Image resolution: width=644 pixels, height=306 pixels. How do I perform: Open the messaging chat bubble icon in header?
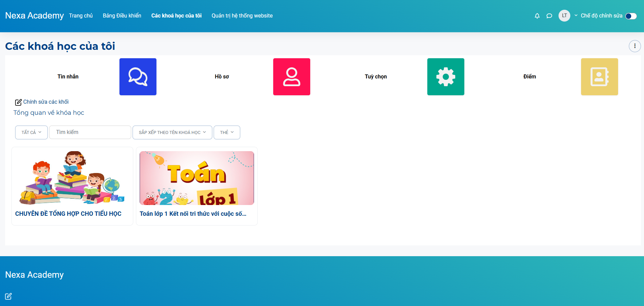[549, 16]
